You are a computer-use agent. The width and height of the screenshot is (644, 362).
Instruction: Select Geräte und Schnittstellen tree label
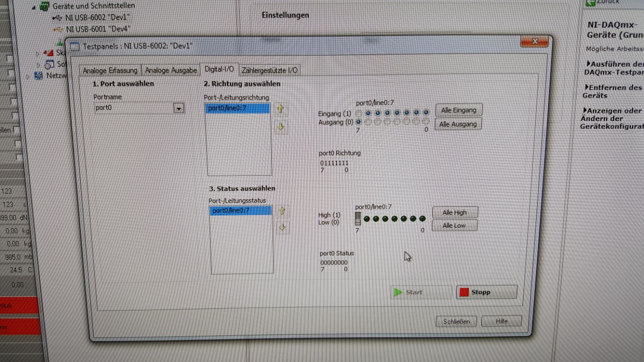pyautogui.click(x=94, y=6)
